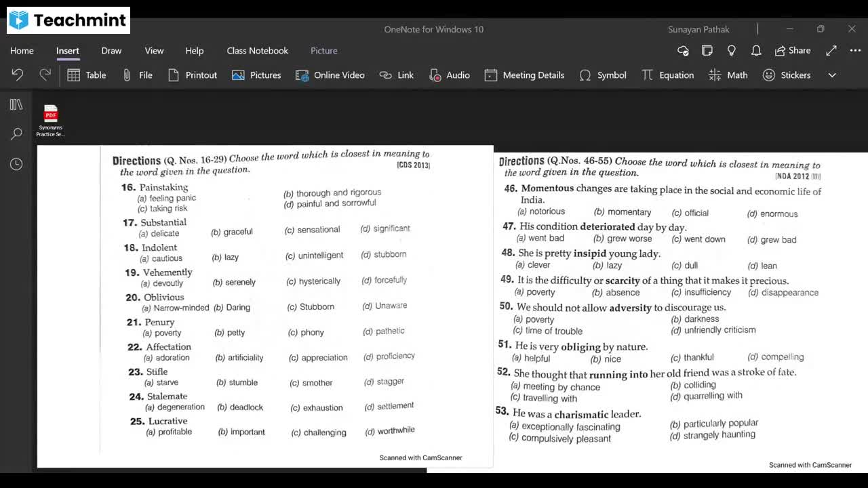Viewport: 868px width, 488px height.
Task: Insert Meeting Details
Action: click(x=525, y=75)
